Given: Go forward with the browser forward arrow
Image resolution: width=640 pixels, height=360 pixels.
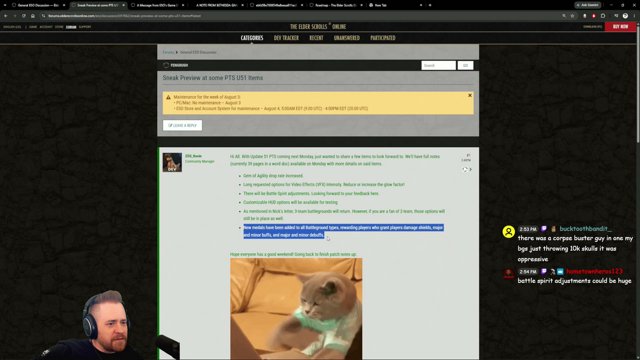Looking at the screenshot, I should tap(15, 16).
